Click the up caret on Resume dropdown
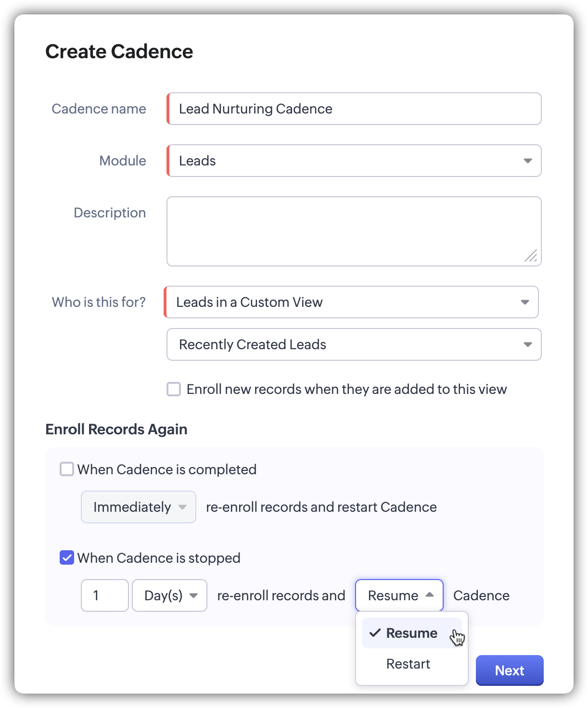588x708 pixels. pos(430,595)
